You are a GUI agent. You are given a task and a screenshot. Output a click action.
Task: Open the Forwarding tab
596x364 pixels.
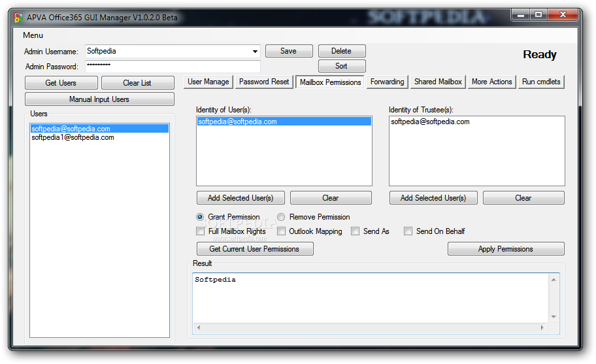click(388, 82)
